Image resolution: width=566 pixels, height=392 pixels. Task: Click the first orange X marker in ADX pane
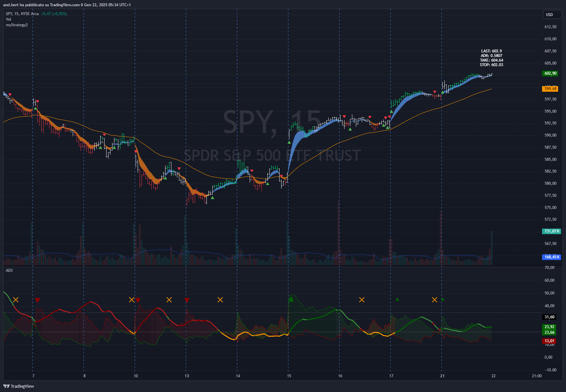pos(16,300)
